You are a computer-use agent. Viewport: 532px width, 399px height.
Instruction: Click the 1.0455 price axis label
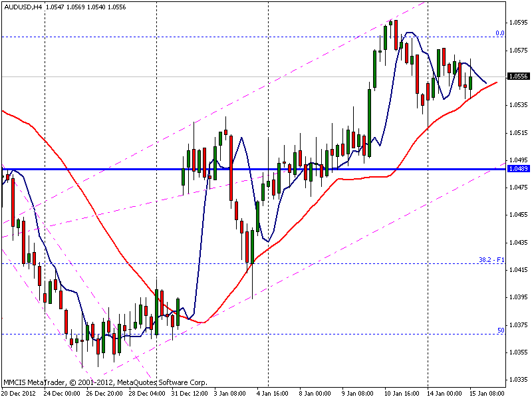click(519, 214)
